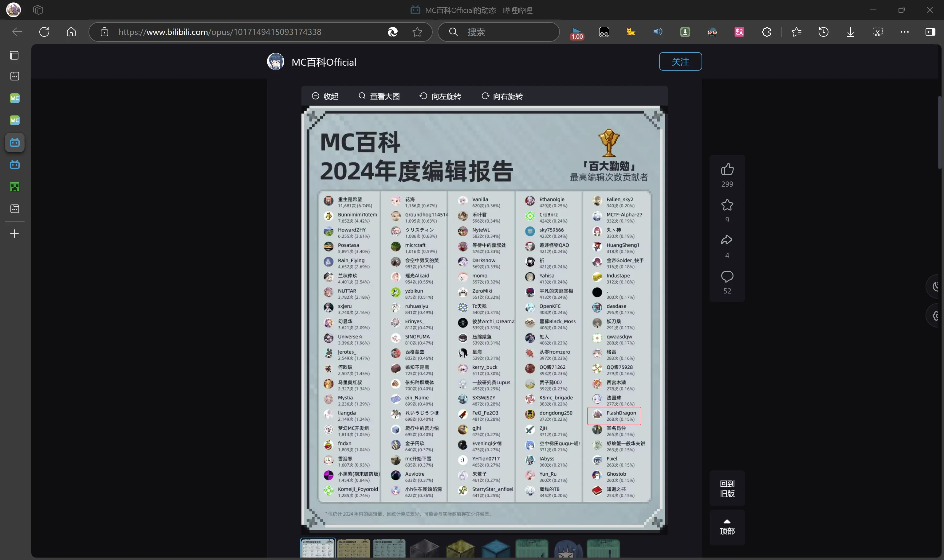View the large image via 查看大图
Screen dimensions: 944x560
point(379,96)
